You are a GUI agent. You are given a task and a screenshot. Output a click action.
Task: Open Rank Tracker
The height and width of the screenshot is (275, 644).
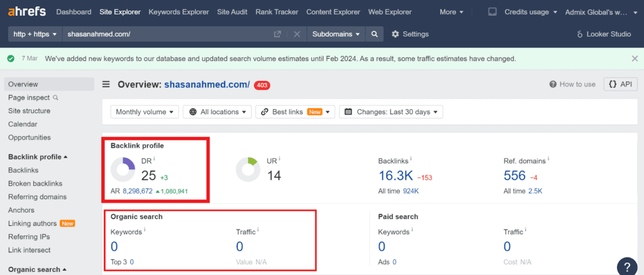coord(277,12)
